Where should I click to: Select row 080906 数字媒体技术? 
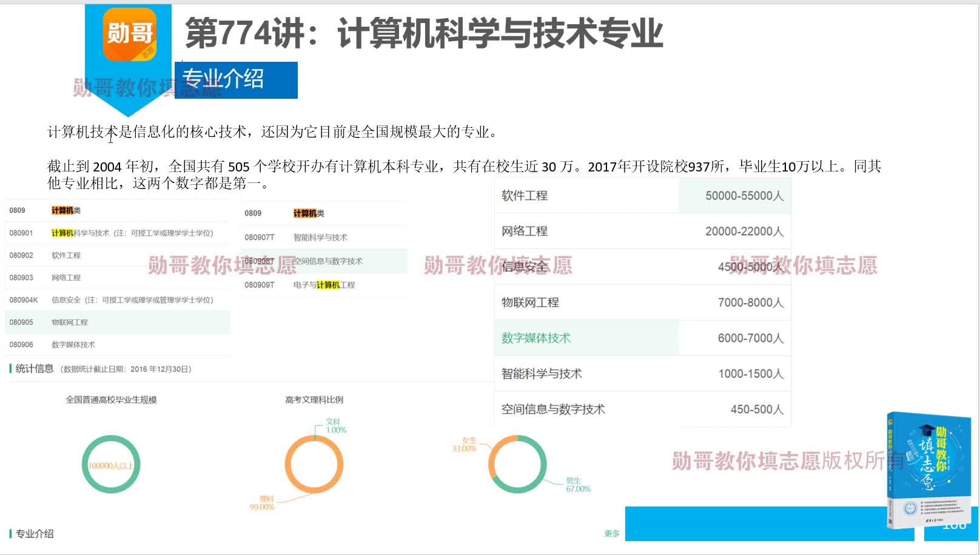tap(117, 345)
